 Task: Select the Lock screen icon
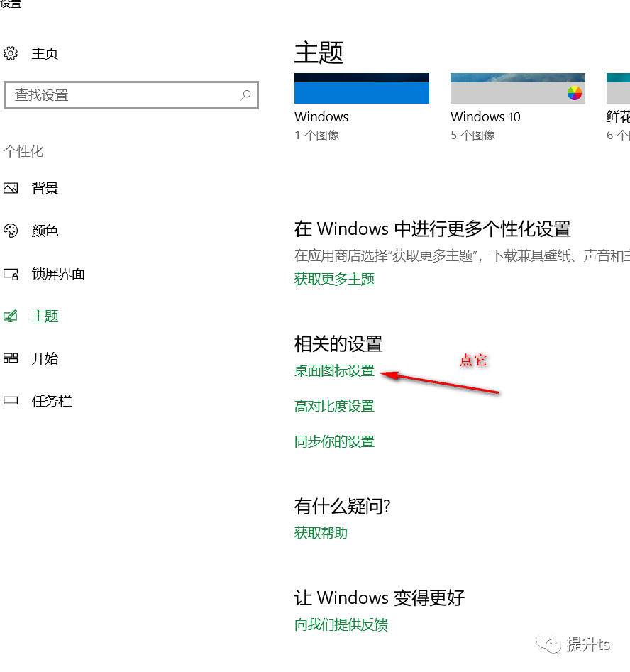point(11,274)
